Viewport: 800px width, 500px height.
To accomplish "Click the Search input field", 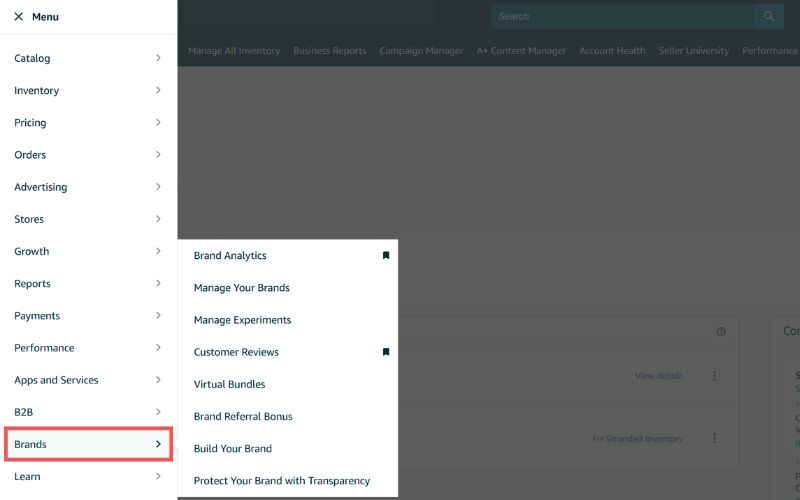I will pyautogui.click(x=623, y=16).
